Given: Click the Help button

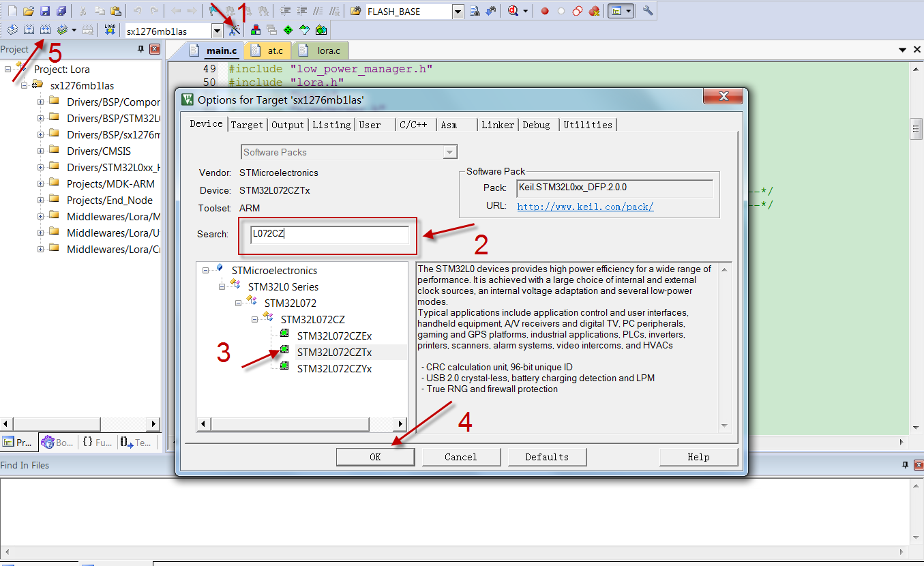Looking at the screenshot, I should point(698,457).
